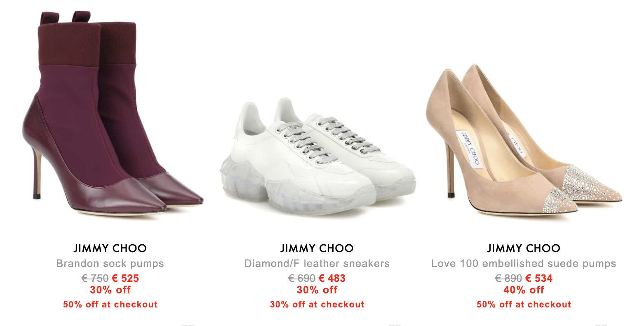The height and width of the screenshot is (326, 644).
Task: Click 30% off label under Brandon sock pumps
Action: pyautogui.click(x=110, y=290)
